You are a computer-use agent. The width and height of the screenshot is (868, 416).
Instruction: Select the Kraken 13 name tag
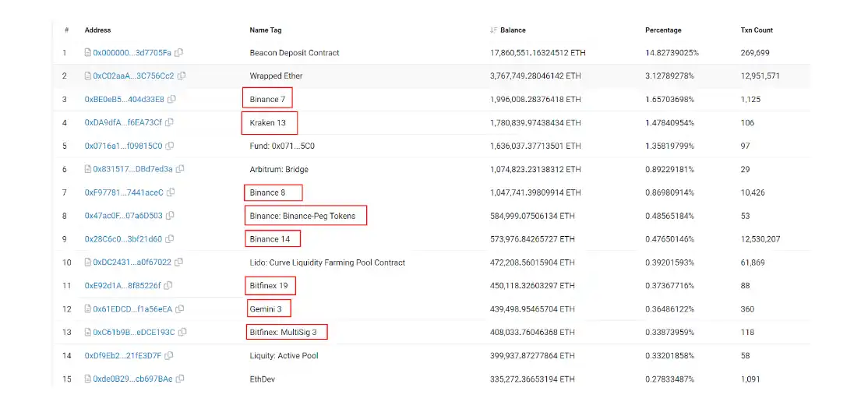click(268, 123)
